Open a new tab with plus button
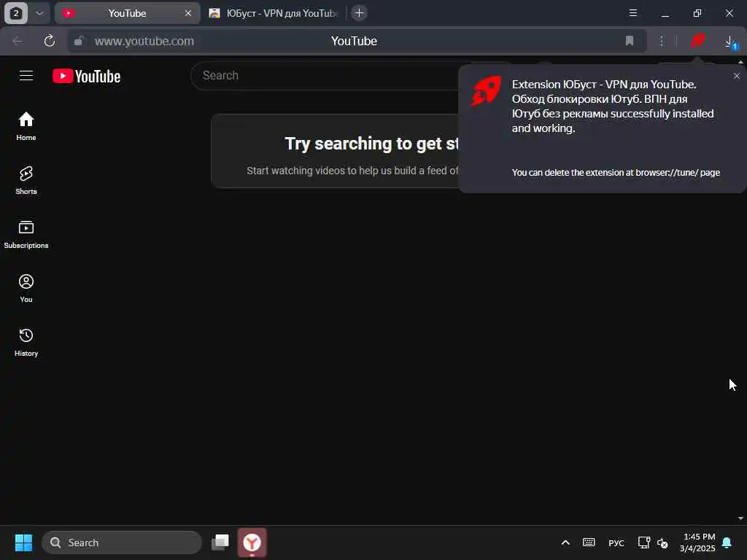747x560 pixels. [359, 13]
